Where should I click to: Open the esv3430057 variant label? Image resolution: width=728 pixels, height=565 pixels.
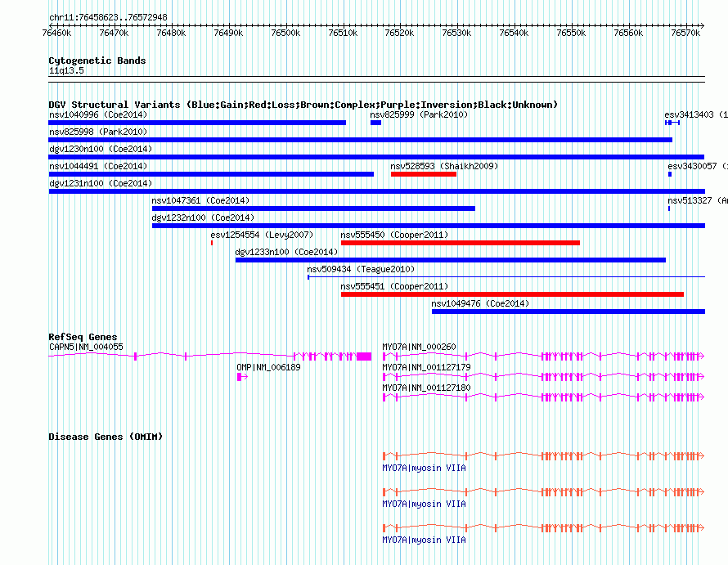[698, 166]
